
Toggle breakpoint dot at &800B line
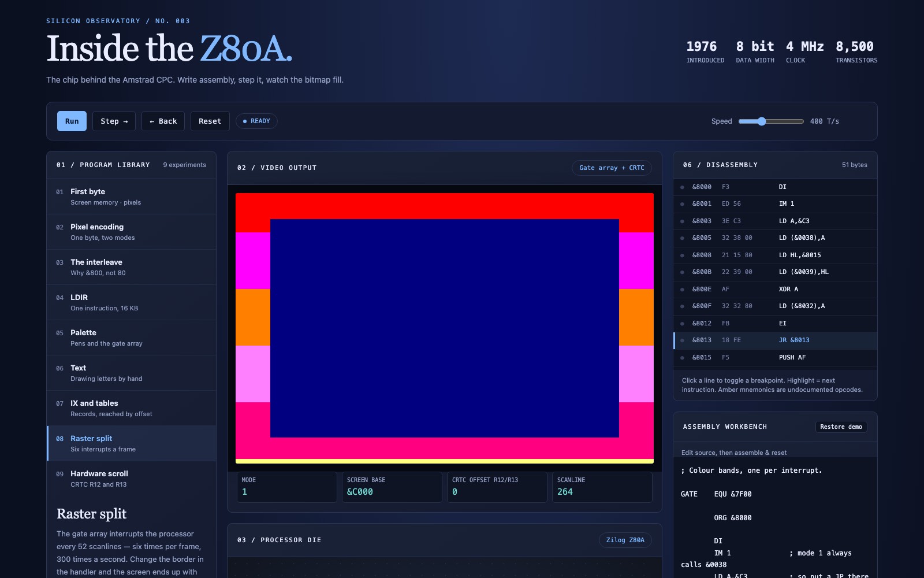682,272
